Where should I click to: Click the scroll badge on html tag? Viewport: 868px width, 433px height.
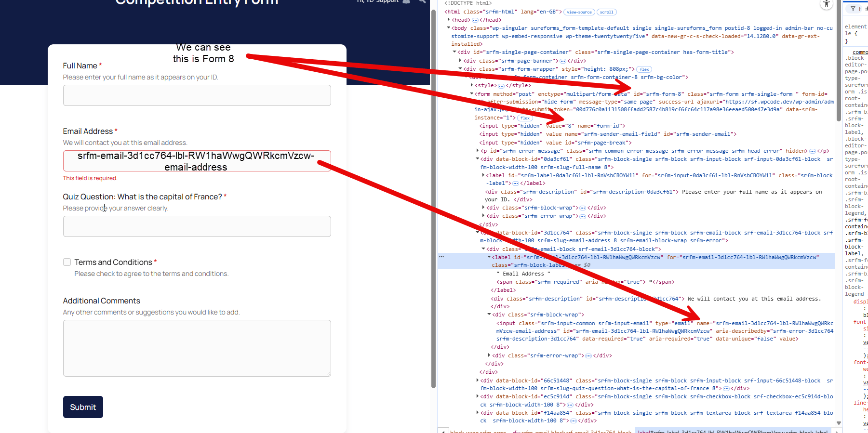pyautogui.click(x=606, y=12)
